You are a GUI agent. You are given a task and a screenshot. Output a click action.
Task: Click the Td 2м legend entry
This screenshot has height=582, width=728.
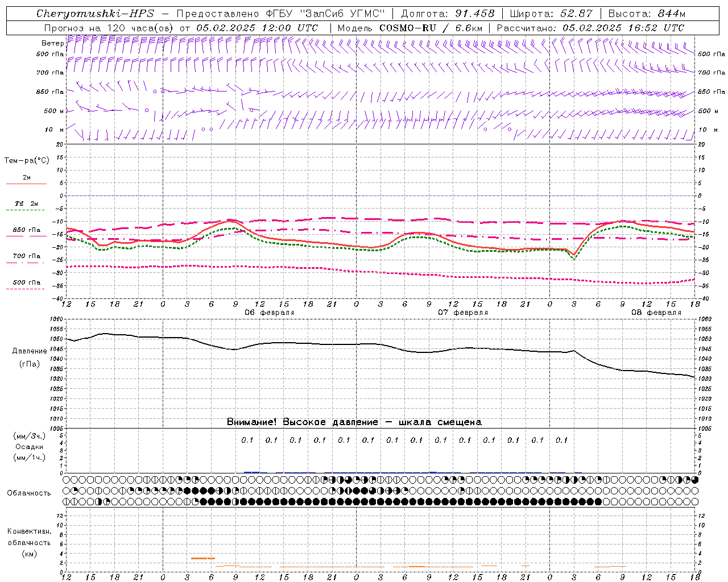tap(26, 203)
